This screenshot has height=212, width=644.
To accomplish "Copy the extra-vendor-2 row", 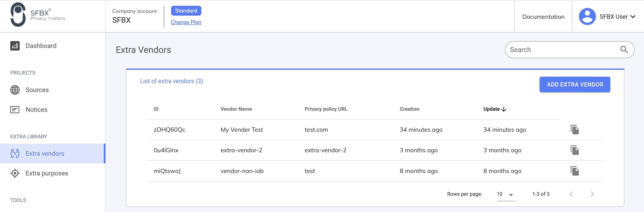I will pyautogui.click(x=575, y=150).
